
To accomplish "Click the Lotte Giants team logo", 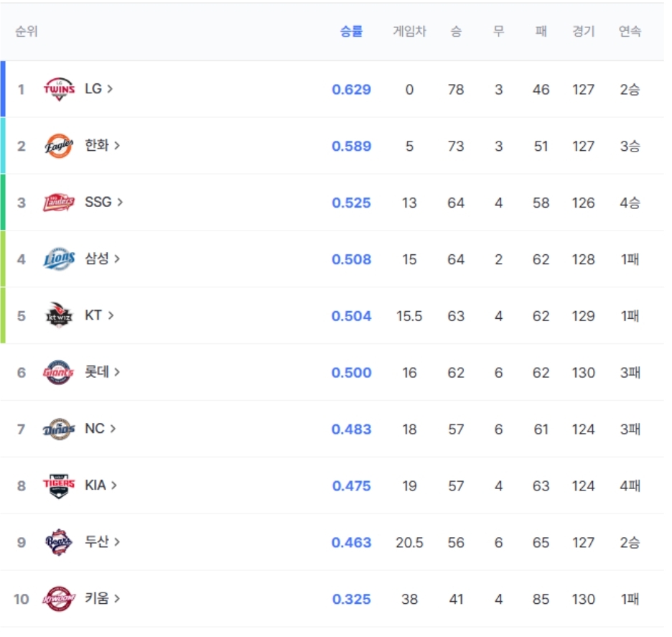I will point(58,372).
